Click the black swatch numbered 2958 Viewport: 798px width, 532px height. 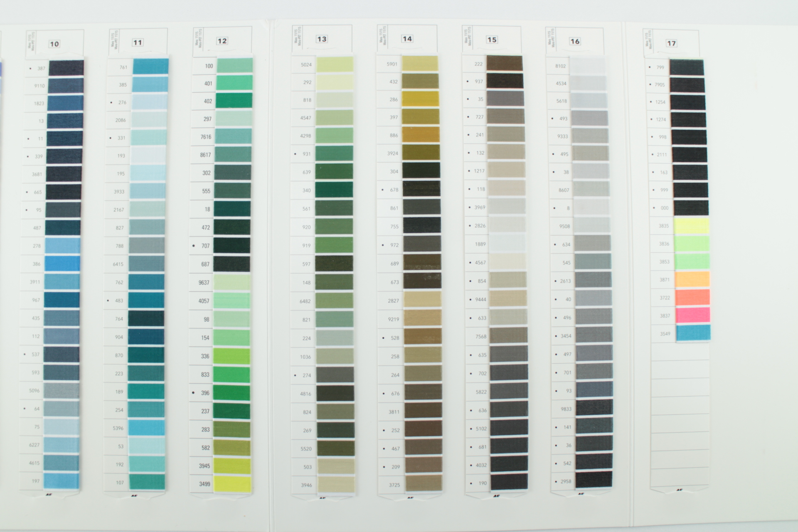click(594, 480)
